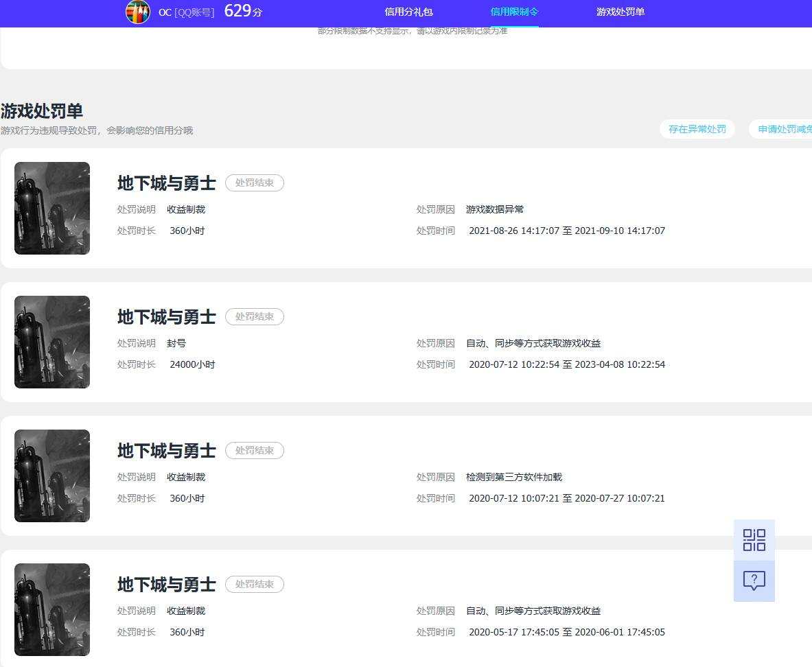Click 处罚结束 badge for 封号 record
The height and width of the screenshot is (667, 812).
(254, 316)
